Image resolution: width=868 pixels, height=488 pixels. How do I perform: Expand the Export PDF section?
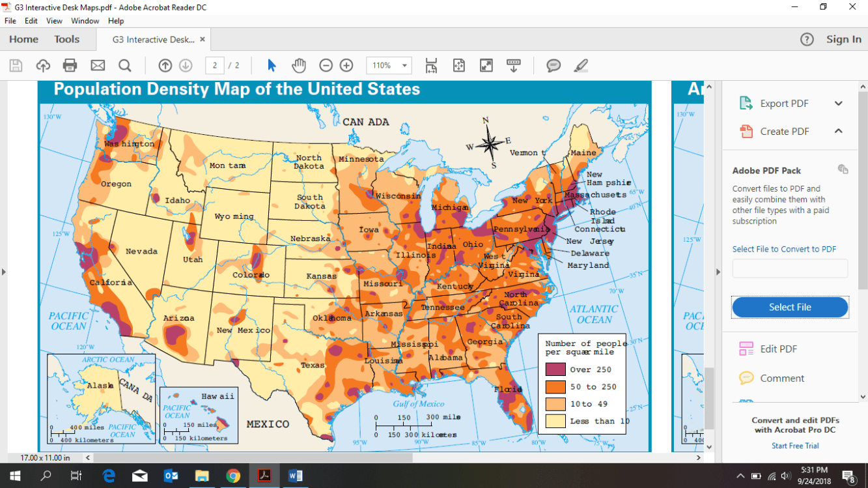[x=839, y=104]
